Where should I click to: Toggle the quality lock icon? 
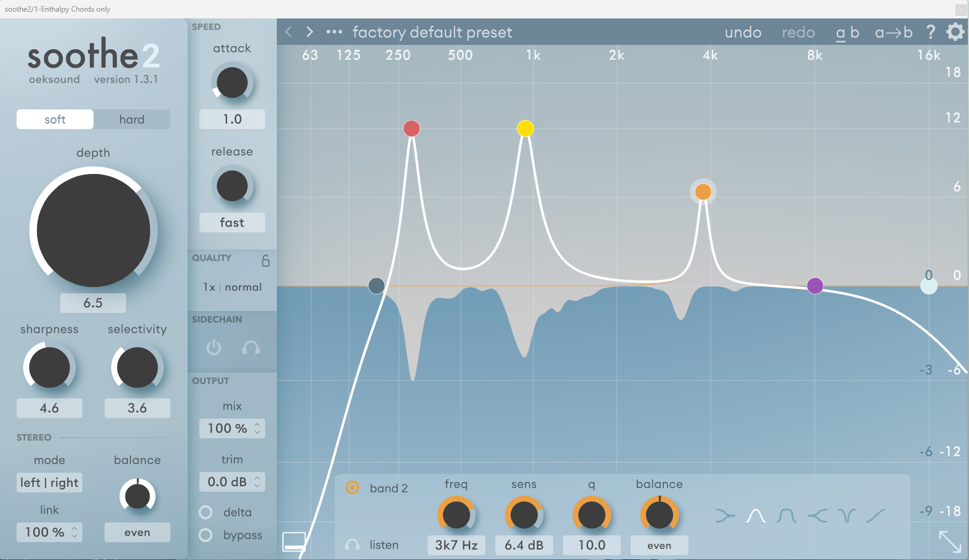tap(266, 261)
